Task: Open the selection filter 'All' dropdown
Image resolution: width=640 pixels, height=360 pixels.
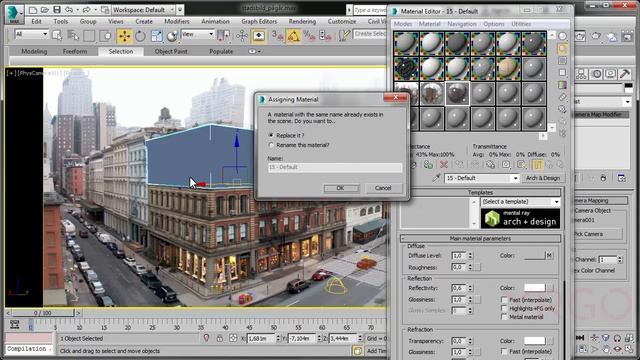Action: coord(31,34)
